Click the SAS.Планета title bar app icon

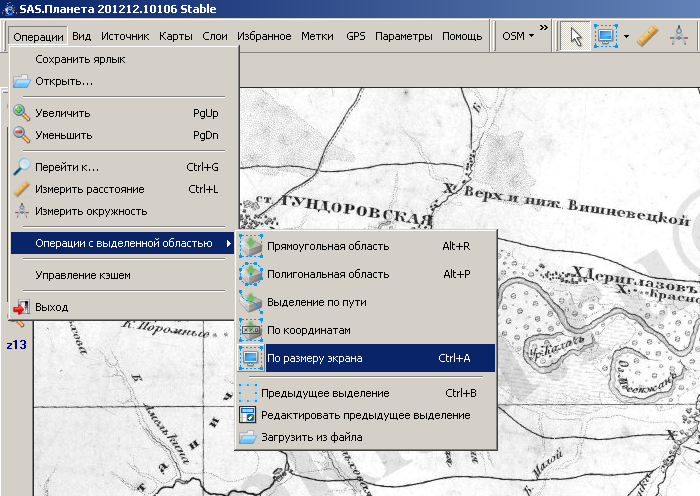[x=9, y=9]
